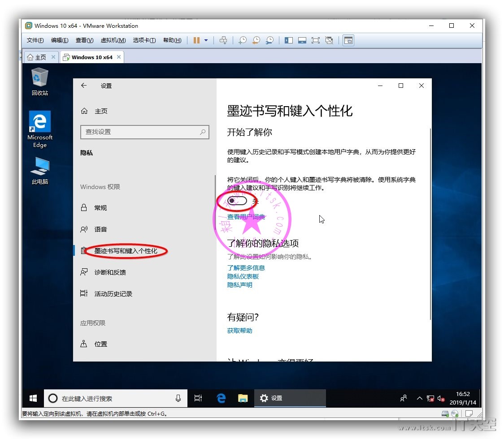Minimize the Settings window
504x439 pixels.
tap(380, 86)
